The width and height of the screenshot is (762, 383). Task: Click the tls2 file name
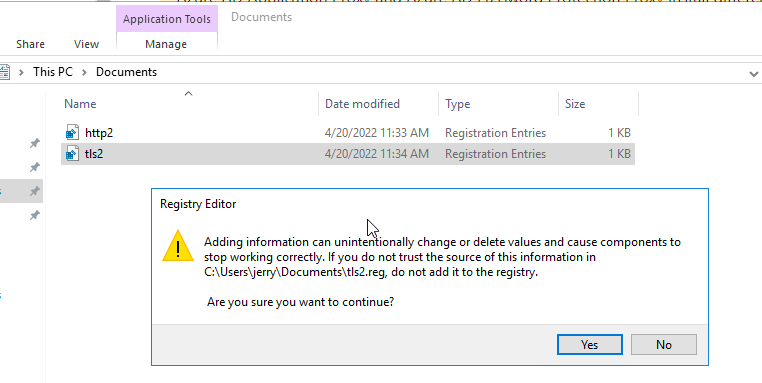coord(94,154)
